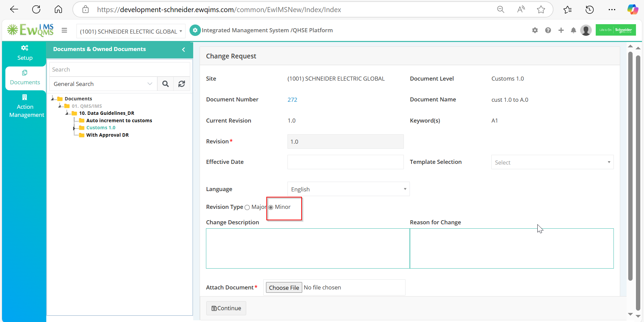Click the EwIMS logo

point(31,30)
